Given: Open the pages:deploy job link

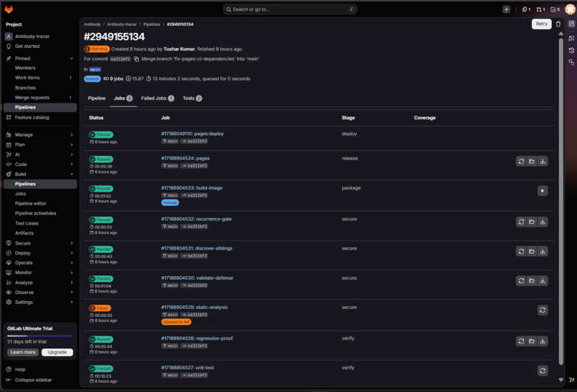Looking at the screenshot, I should click(x=193, y=134).
